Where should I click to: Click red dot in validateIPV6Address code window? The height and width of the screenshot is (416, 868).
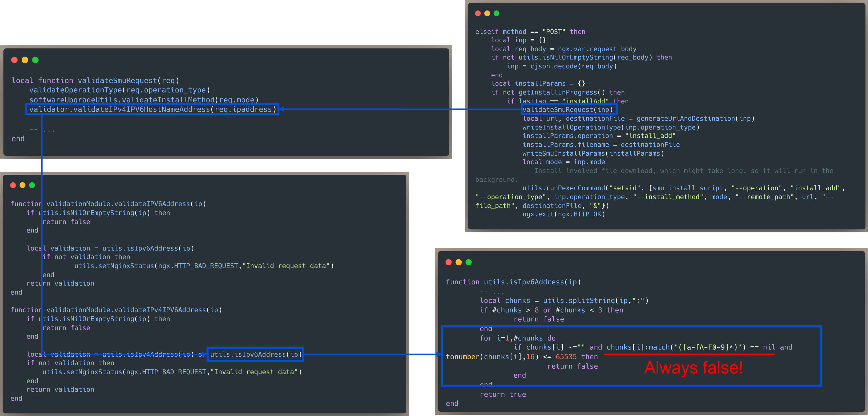[13, 185]
